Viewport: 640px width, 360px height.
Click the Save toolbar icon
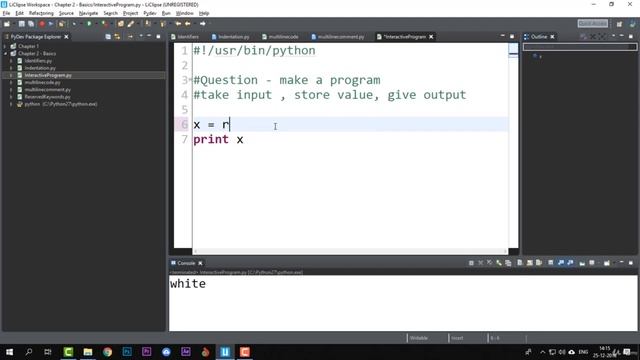tap(22, 24)
